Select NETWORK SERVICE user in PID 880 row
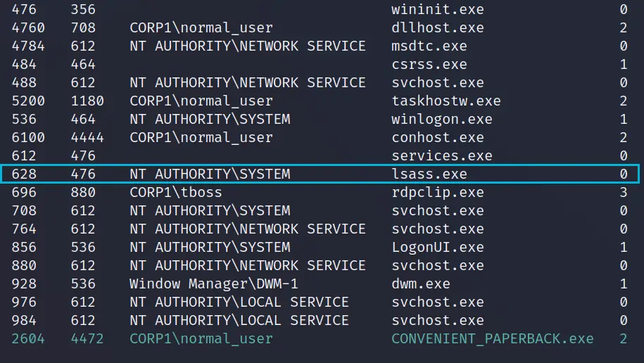The image size is (644, 363). (248, 265)
